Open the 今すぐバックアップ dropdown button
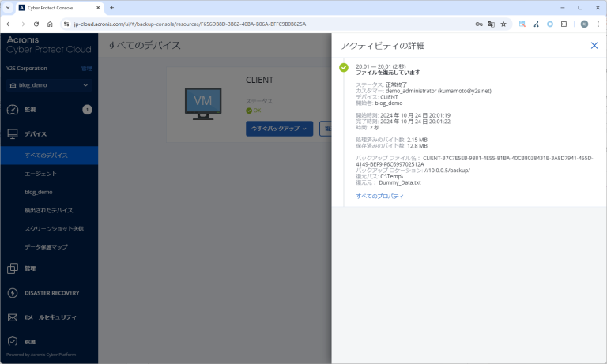This screenshot has height=364, width=607. [279, 129]
